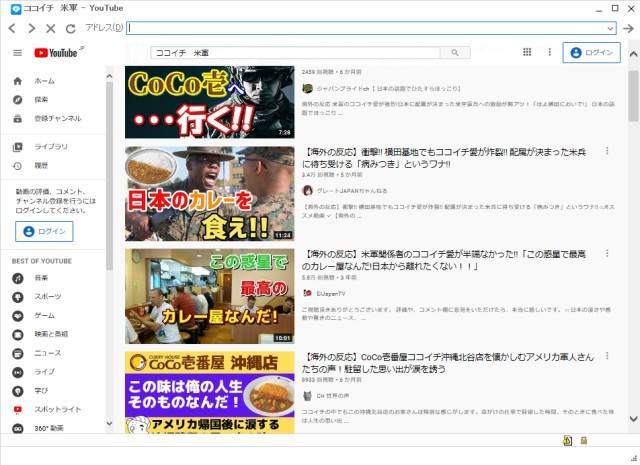Select 探索 in the sidebar
Screen dimensions: 640x465
[41, 100]
